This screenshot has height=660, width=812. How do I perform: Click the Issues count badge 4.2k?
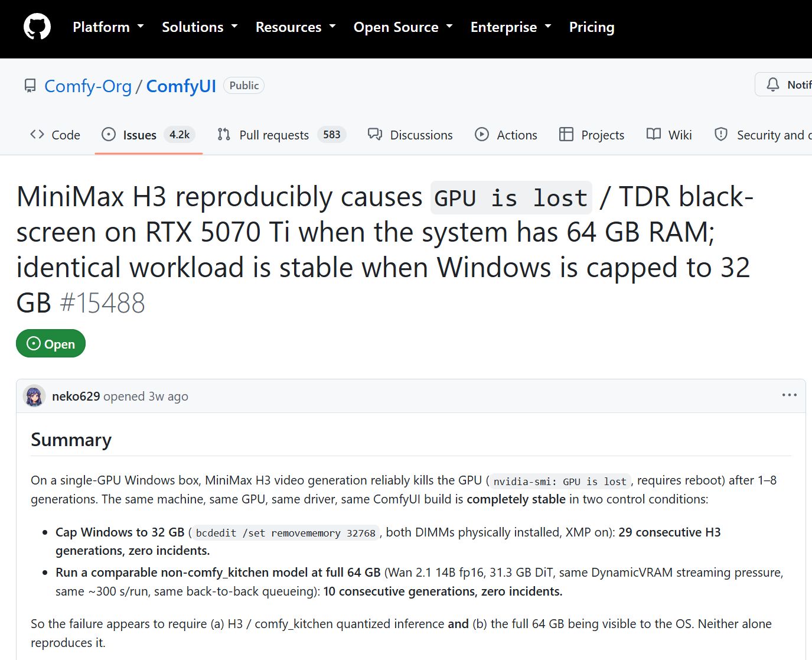pyautogui.click(x=180, y=135)
